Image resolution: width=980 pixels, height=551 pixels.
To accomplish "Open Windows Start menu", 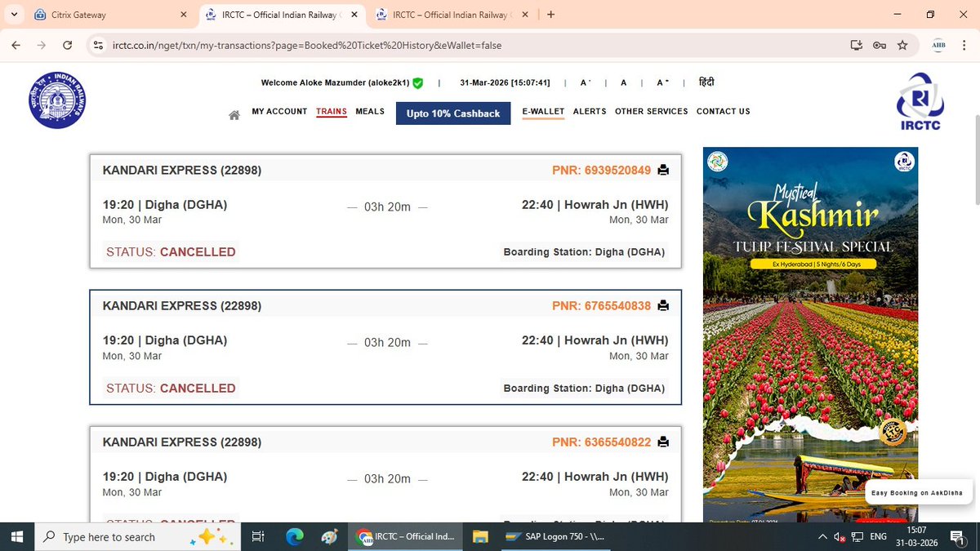I will click(x=17, y=537).
